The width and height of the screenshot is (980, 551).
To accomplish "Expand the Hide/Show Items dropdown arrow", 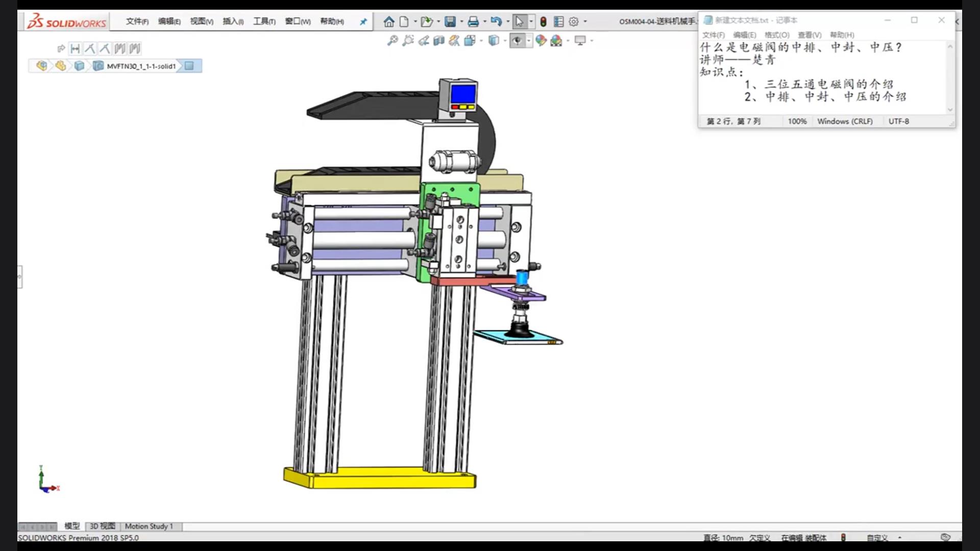I will point(528,40).
